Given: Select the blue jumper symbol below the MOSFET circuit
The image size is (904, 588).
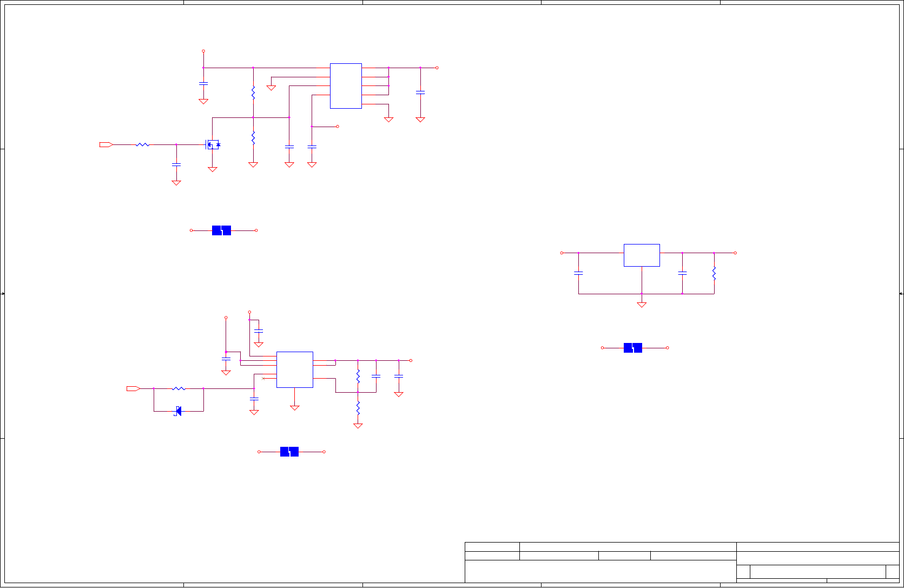Looking at the screenshot, I should (222, 230).
